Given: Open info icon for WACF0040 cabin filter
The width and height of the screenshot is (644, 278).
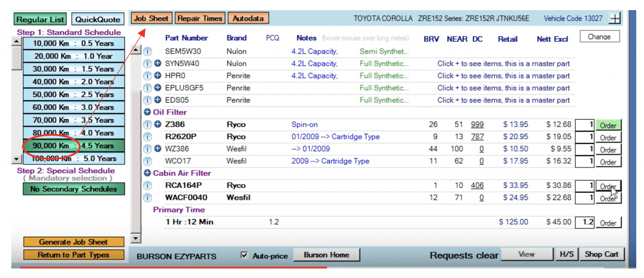Looking at the screenshot, I should tap(148, 197).
